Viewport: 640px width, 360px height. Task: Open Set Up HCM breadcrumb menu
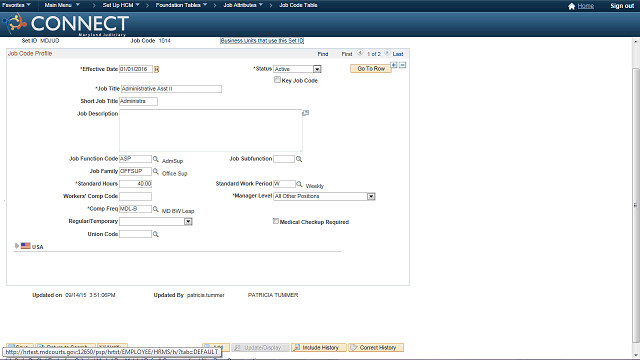pos(121,5)
